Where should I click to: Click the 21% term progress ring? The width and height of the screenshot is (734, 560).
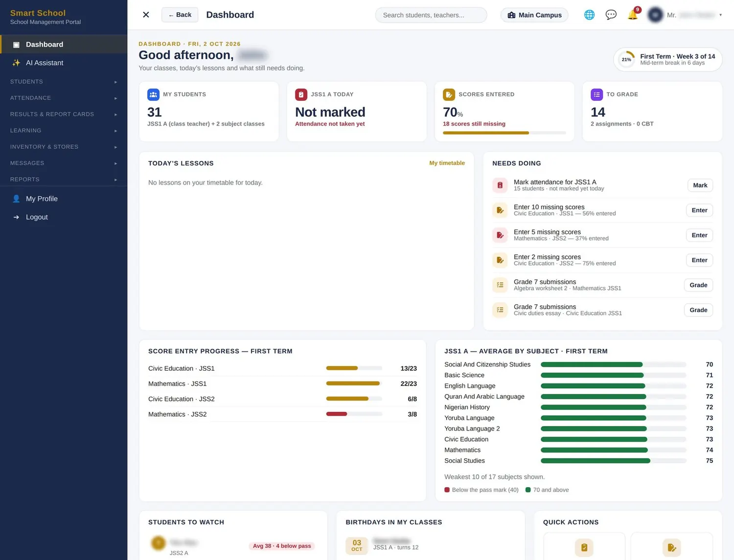click(x=626, y=60)
